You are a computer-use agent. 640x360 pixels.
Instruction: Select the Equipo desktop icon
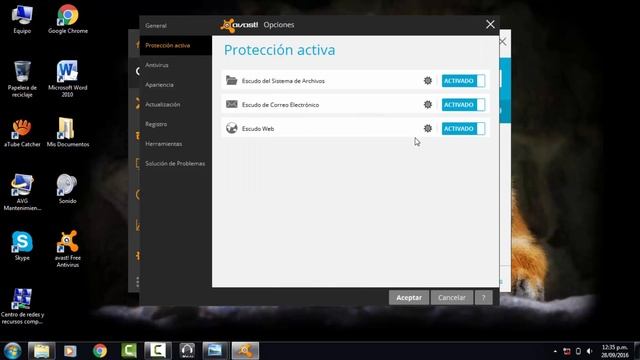[x=22, y=19]
